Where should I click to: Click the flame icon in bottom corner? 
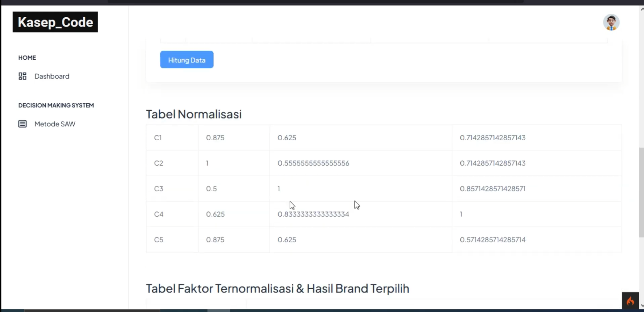630,301
